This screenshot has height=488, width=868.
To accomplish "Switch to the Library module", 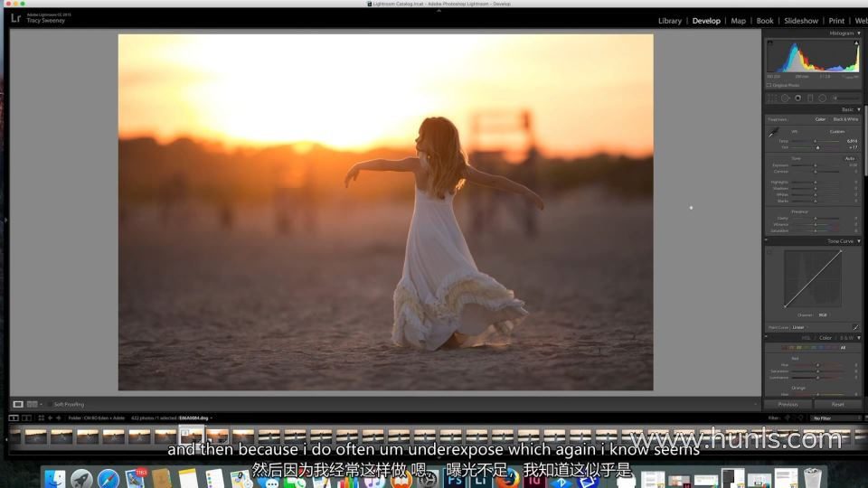I will coord(670,21).
